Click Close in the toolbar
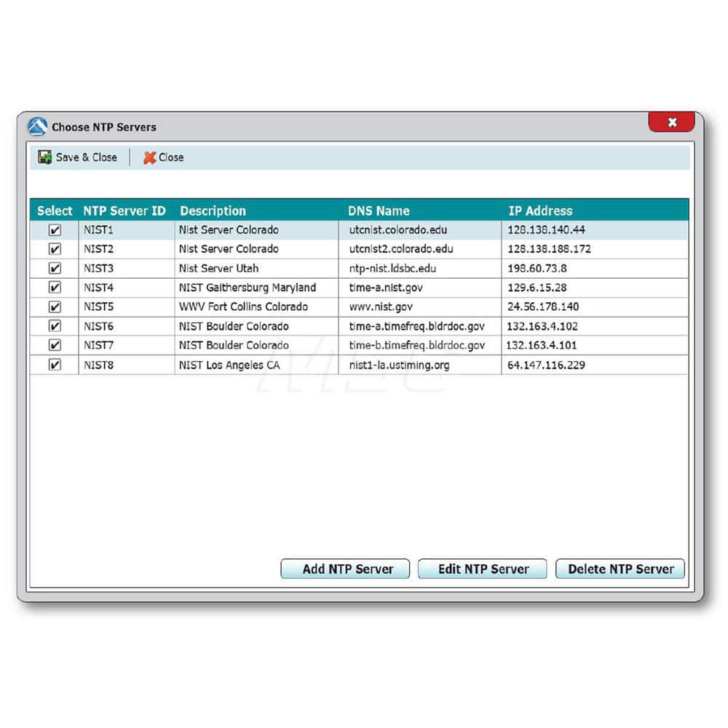Image resolution: width=728 pixels, height=728 pixels. 170,157
